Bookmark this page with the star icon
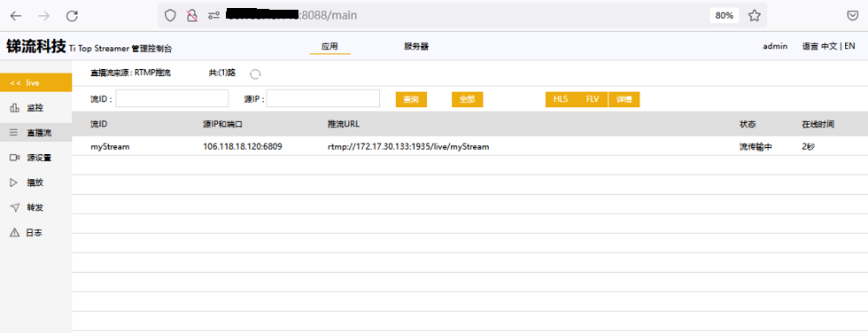 click(x=754, y=15)
